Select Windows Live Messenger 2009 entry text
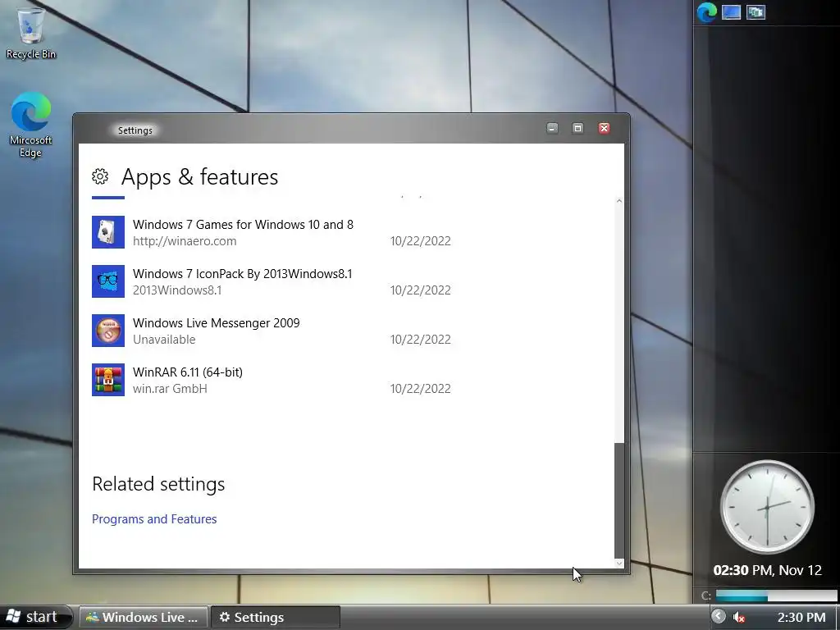The width and height of the screenshot is (840, 630). (x=217, y=323)
